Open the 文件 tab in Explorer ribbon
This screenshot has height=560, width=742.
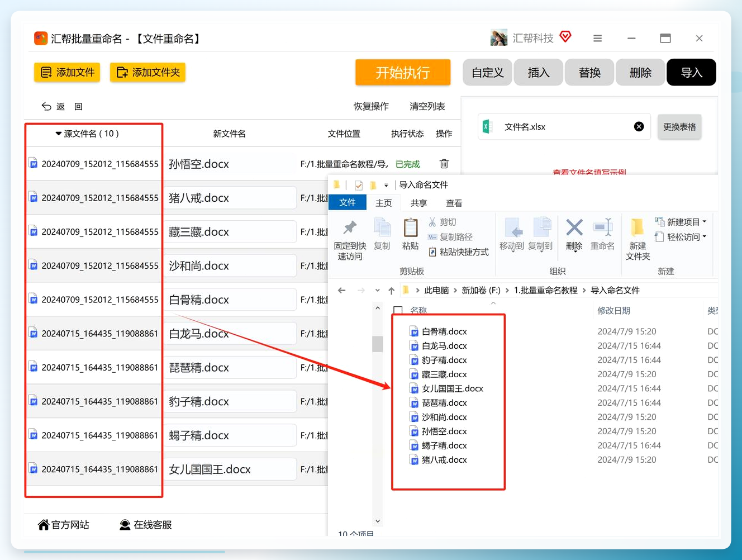point(348,202)
